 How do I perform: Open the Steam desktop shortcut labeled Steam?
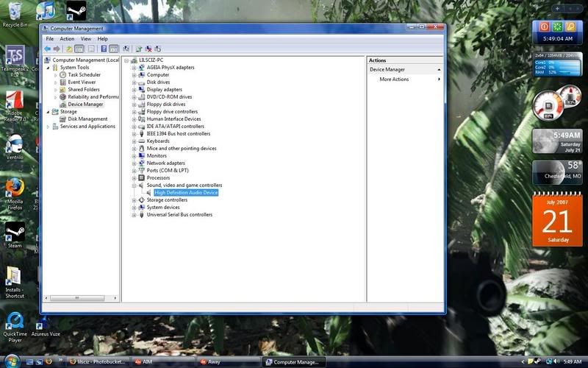coord(15,235)
